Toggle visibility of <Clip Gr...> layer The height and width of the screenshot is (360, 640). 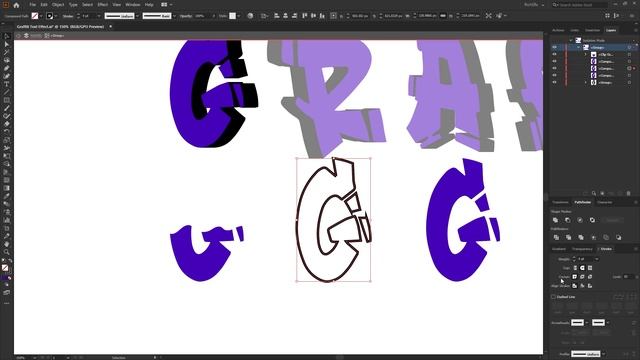coord(554,54)
